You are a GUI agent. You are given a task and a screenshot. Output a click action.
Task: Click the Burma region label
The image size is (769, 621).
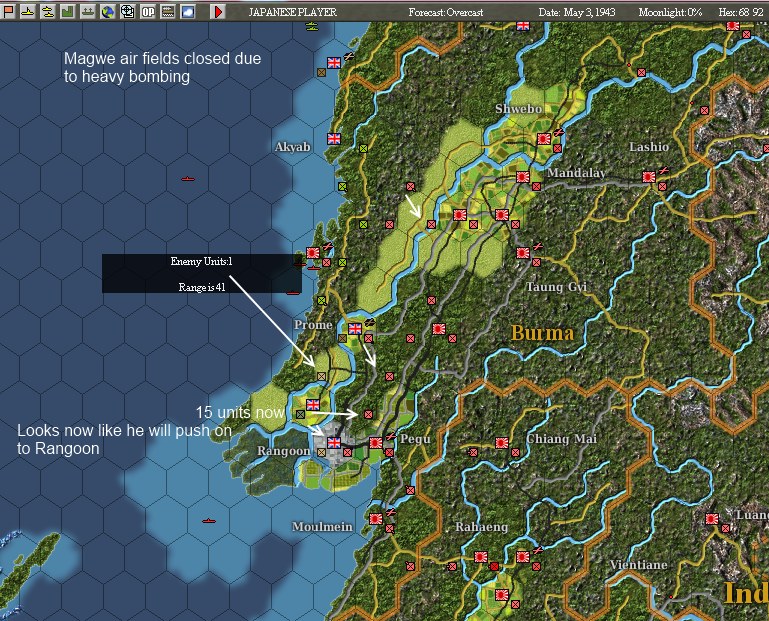(542, 334)
